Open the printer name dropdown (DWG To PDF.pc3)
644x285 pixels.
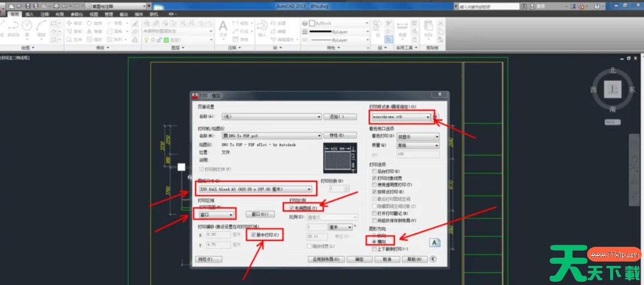pos(271,135)
